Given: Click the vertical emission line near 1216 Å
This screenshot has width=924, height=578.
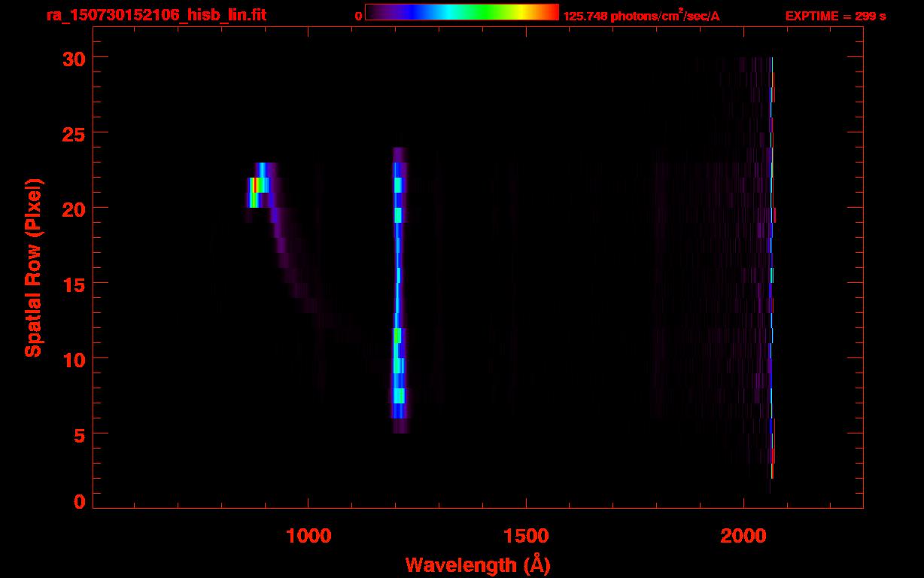Looking at the screenshot, I should pyautogui.click(x=398, y=290).
